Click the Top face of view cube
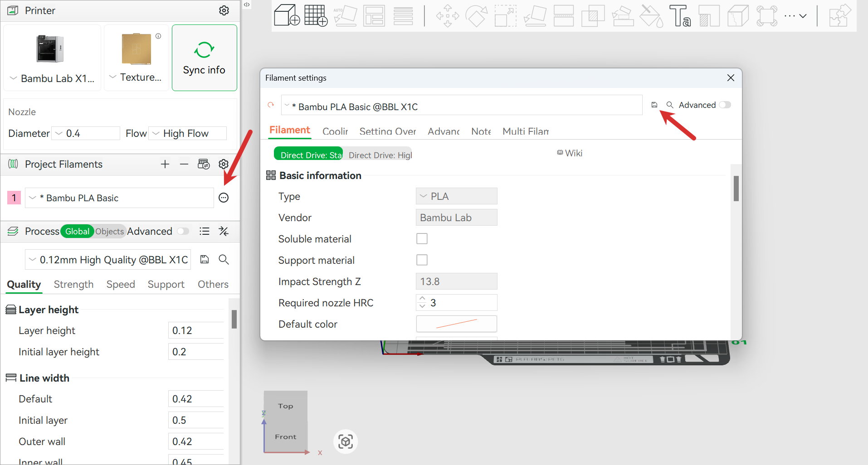The image size is (868, 465). 286,406
